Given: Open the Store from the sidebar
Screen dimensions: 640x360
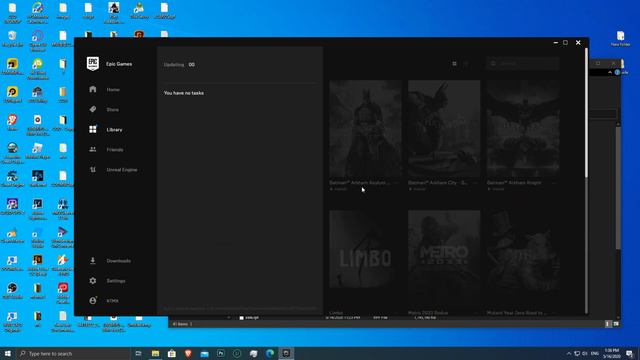Looking at the screenshot, I should (x=104, y=109).
